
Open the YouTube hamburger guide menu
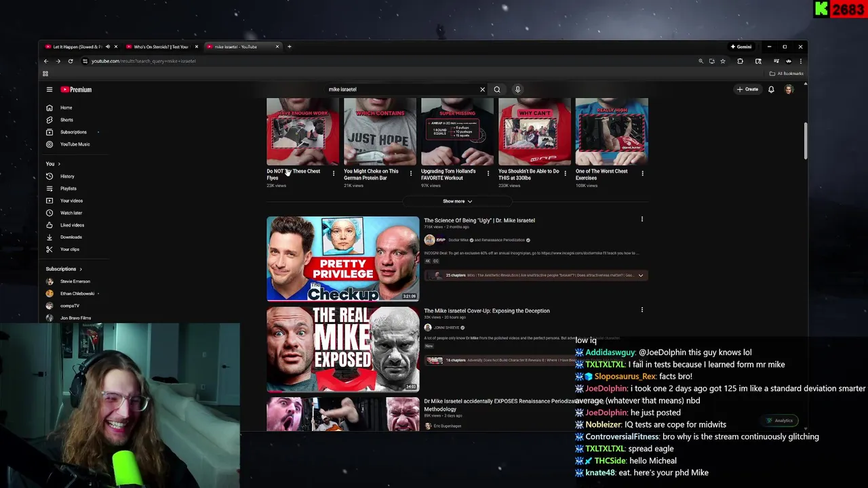click(x=49, y=89)
